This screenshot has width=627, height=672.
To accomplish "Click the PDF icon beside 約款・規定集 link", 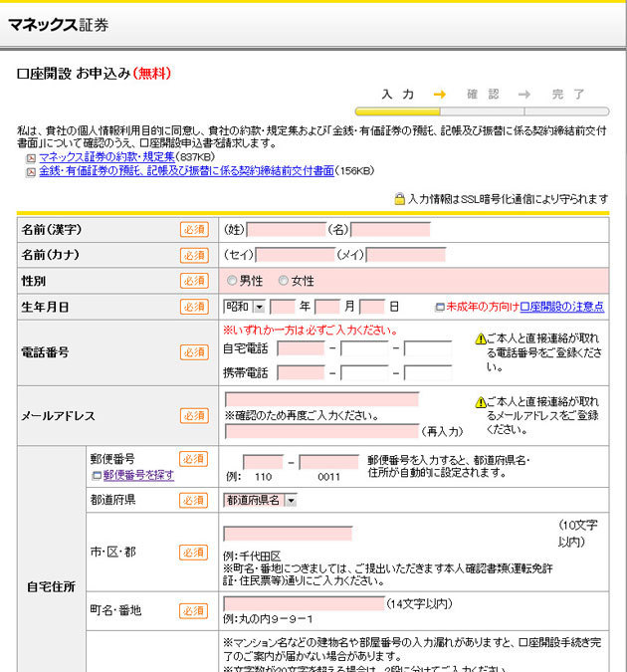I will pos(31,158).
